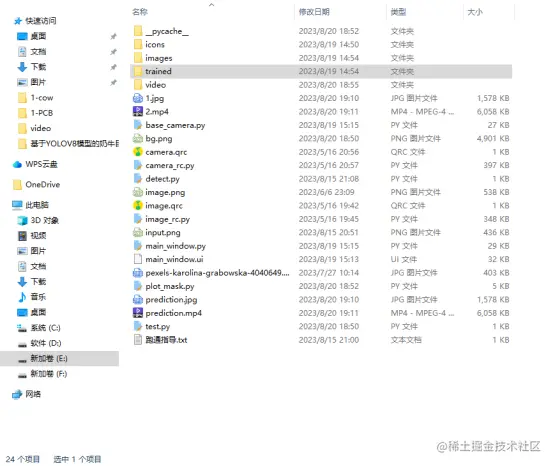Select detect.py file icon
Screen dimensions: 554x466
138,179
